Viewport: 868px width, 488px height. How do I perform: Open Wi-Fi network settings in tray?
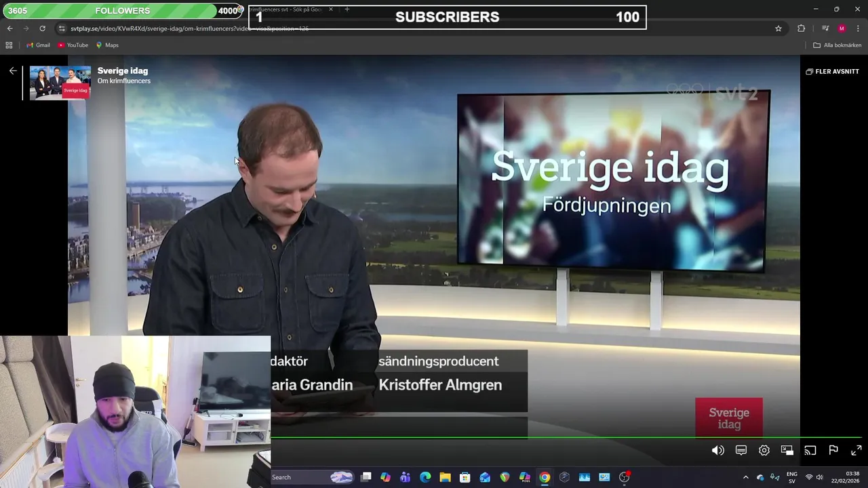point(809,477)
